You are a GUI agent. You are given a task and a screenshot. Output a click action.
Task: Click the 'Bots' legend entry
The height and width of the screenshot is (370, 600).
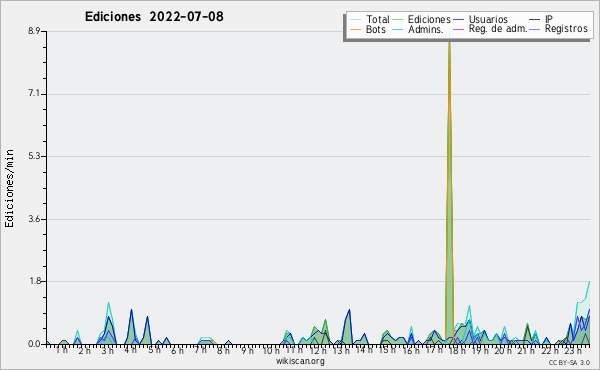(375, 29)
